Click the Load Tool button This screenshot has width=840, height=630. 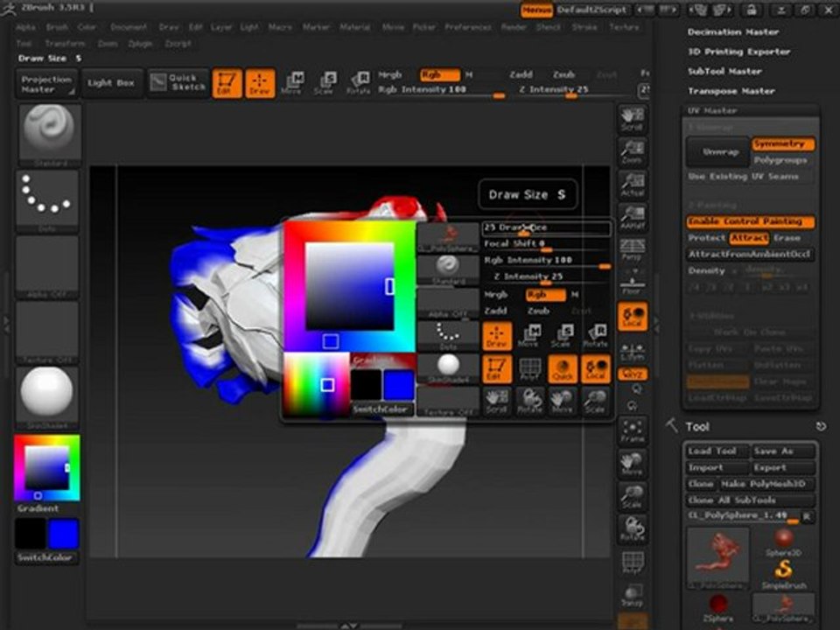(x=712, y=451)
